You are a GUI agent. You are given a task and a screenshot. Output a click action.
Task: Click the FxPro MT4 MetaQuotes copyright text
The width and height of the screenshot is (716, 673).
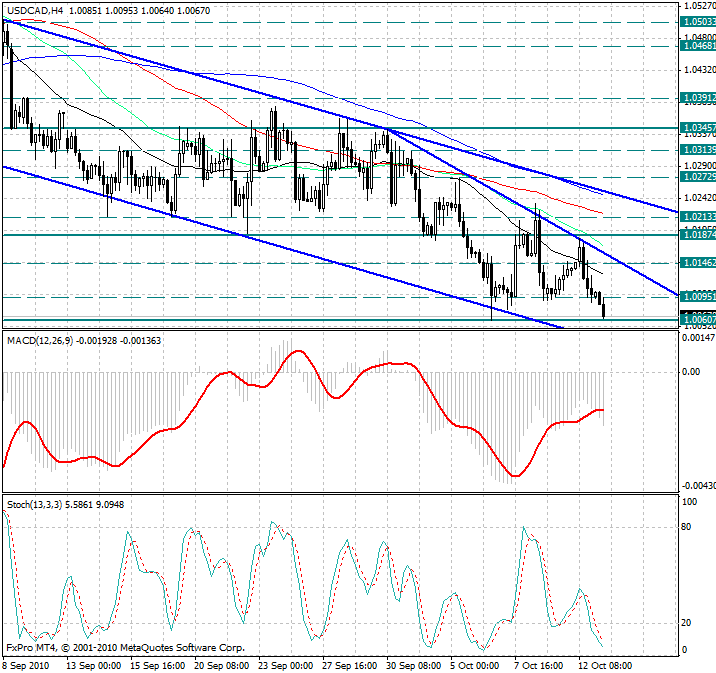pyautogui.click(x=126, y=648)
